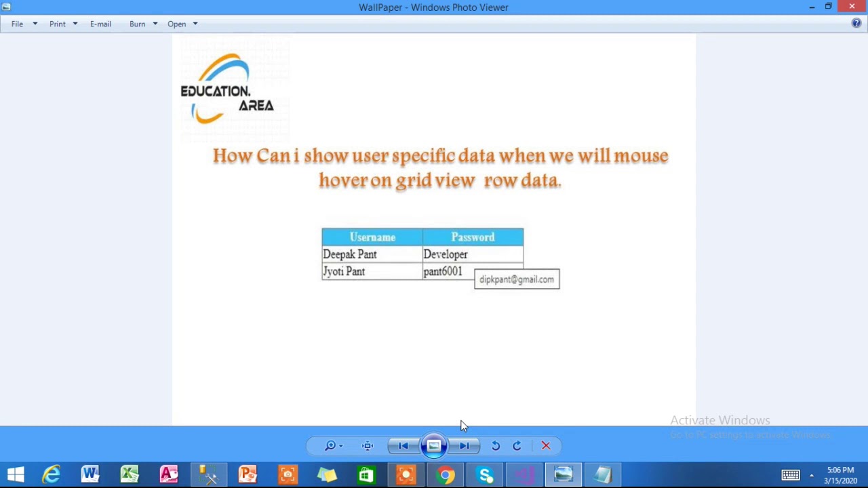This screenshot has height=488, width=868.
Task: Open Microsoft Excel from the taskbar
Action: [x=130, y=474]
